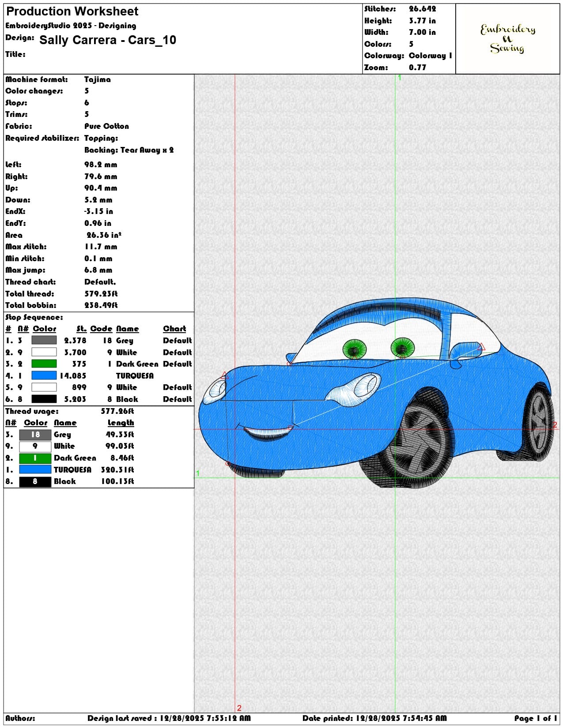Click the 'Code' column header
This screenshot has height=728, width=563.
click(101, 329)
